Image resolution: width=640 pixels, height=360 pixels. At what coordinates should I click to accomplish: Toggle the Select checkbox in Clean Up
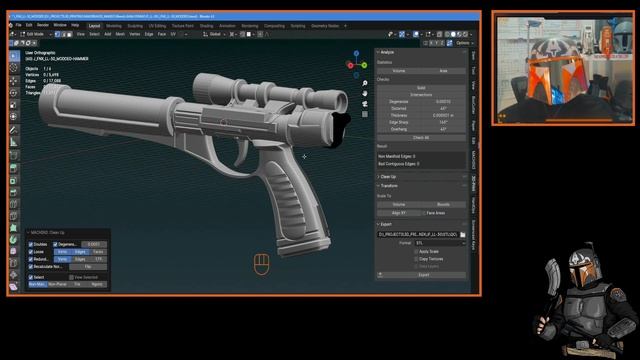point(31,277)
